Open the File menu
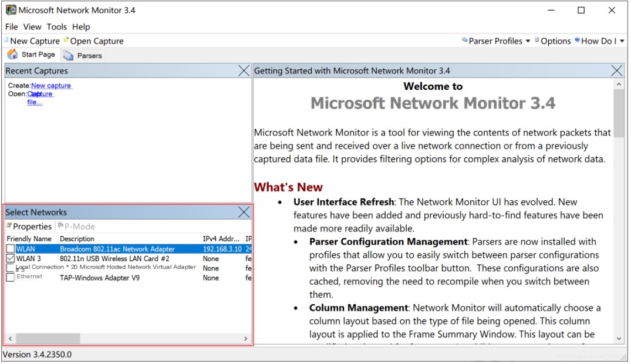 pyautogui.click(x=11, y=27)
